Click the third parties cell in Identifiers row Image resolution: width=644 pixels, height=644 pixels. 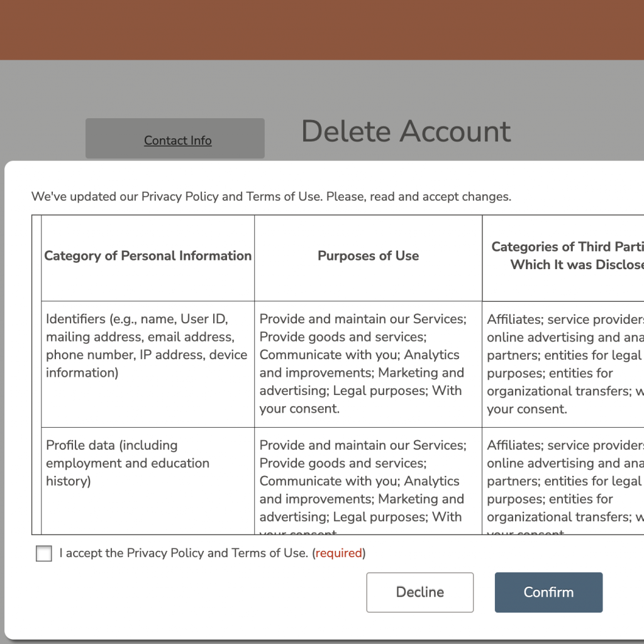coord(564,364)
